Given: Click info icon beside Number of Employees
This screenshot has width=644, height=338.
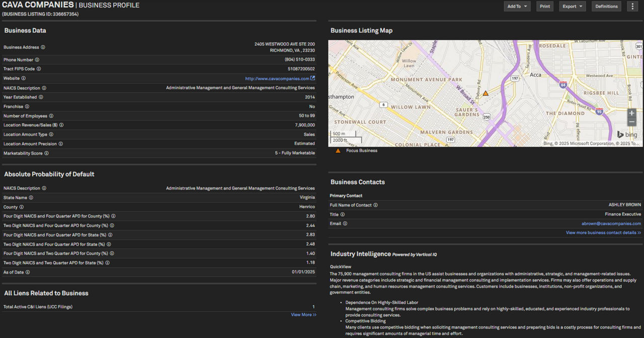Looking at the screenshot, I should [51, 116].
